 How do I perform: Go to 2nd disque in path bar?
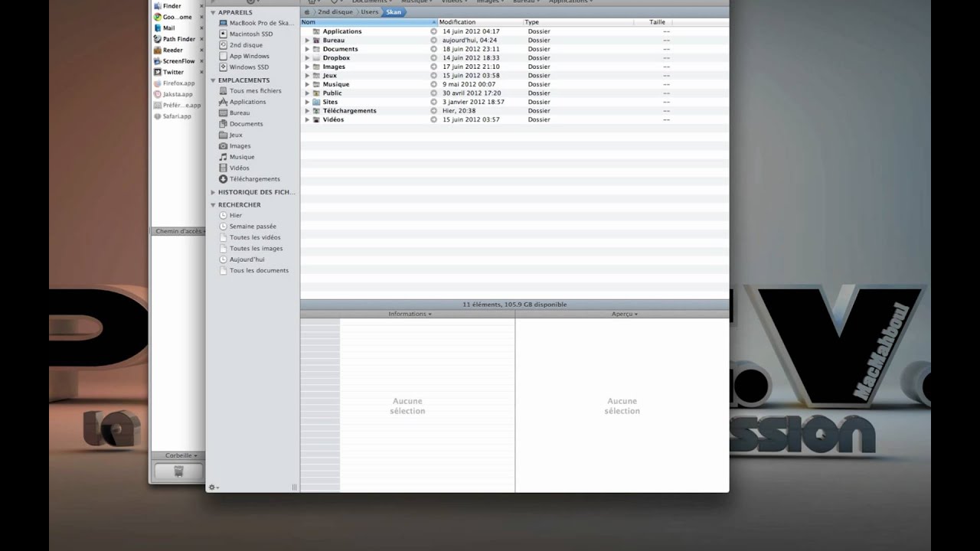coord(335,12)
